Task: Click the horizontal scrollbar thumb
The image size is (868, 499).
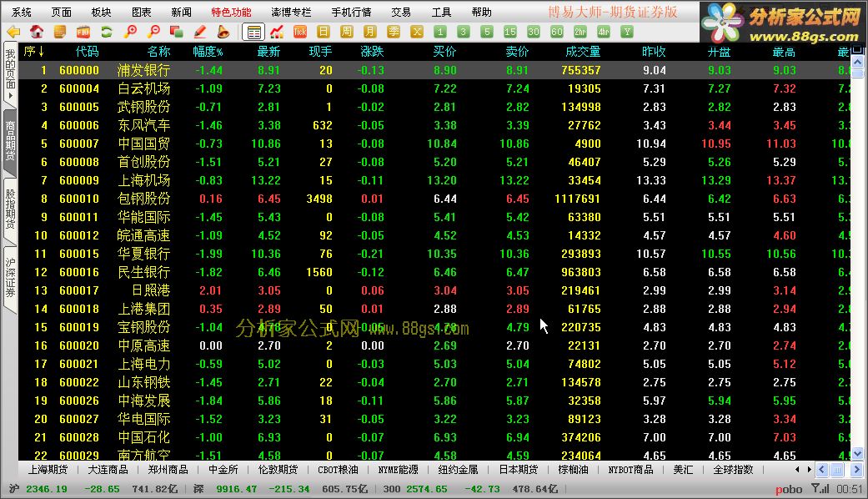Action: click(837, 470)
